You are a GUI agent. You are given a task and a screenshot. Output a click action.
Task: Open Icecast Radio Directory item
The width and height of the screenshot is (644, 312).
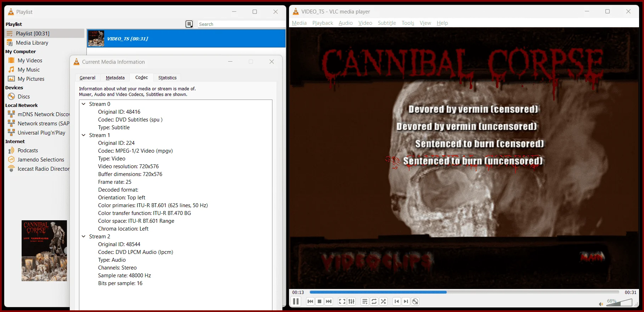(39, 169)
